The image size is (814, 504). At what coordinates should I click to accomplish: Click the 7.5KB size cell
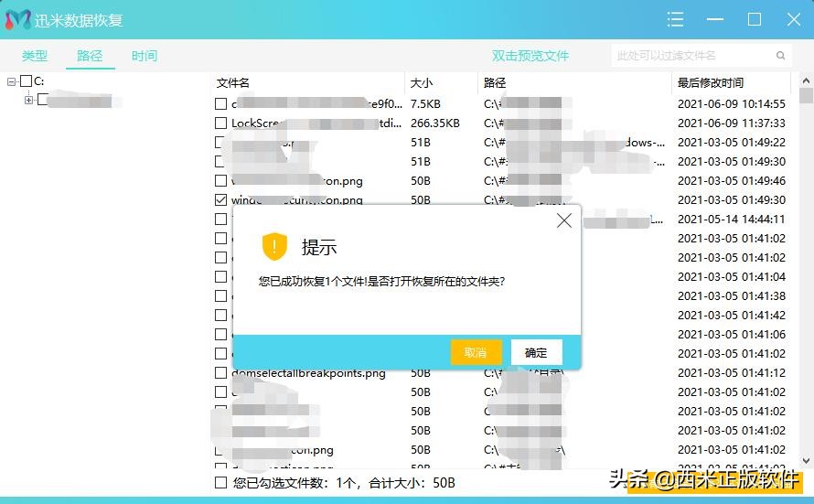[x=425, y=103]
